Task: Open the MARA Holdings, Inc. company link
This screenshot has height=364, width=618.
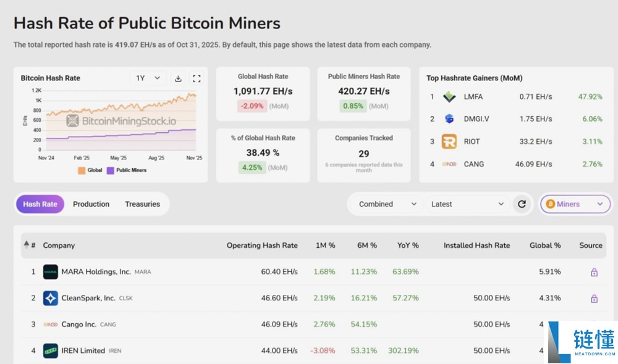Action: [x=96, y=272]
